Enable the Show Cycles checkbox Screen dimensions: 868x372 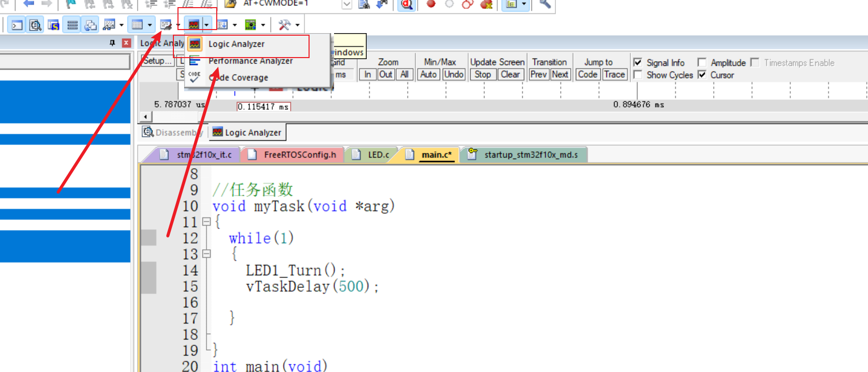(x=637, y=75)
